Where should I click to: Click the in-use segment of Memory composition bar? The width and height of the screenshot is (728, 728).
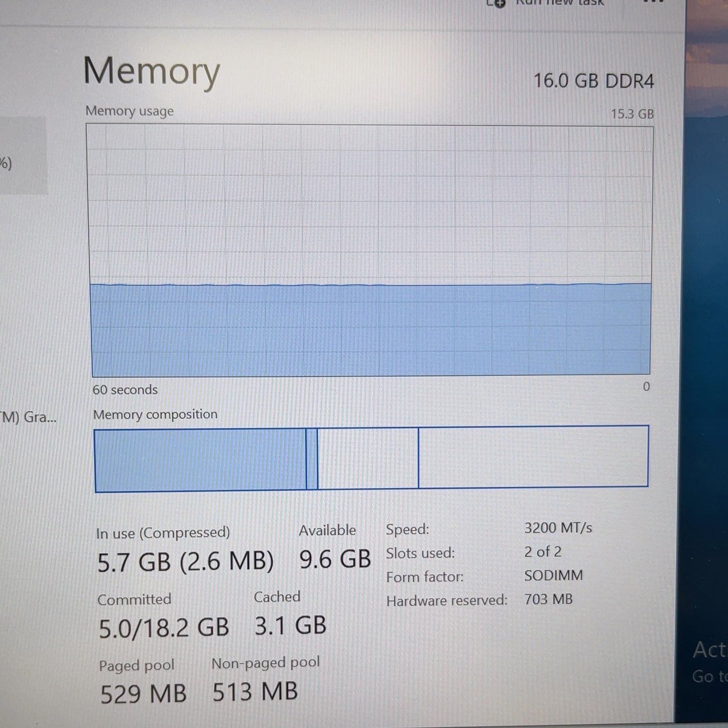(x=200, y=460)
